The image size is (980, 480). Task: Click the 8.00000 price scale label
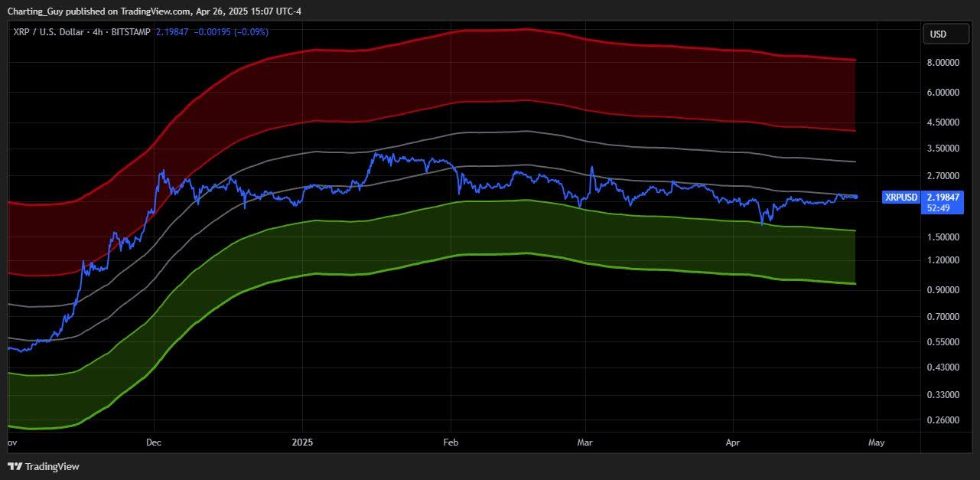(x=943, y=63)
